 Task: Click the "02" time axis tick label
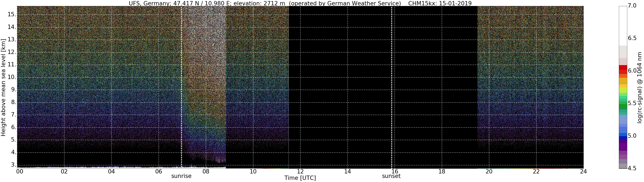click(64, 171)
